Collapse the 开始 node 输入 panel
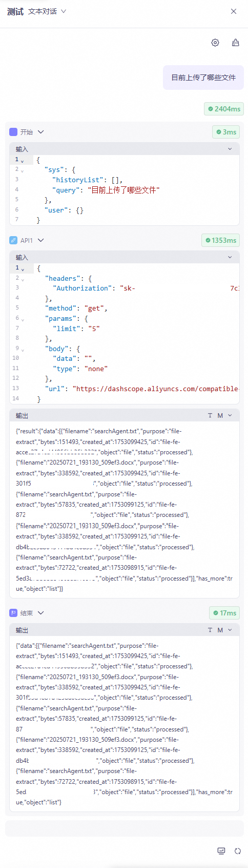Screen dimensions: 248x868 pyautogui.click(x=230, y=149)
